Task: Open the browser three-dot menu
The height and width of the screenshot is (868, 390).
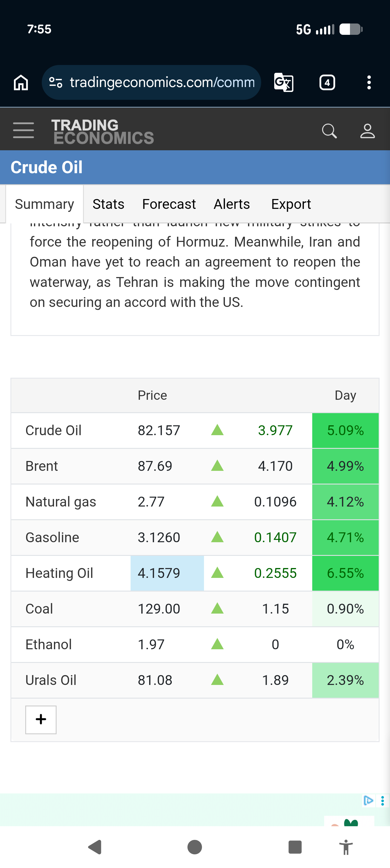Action: pos(369,83)
